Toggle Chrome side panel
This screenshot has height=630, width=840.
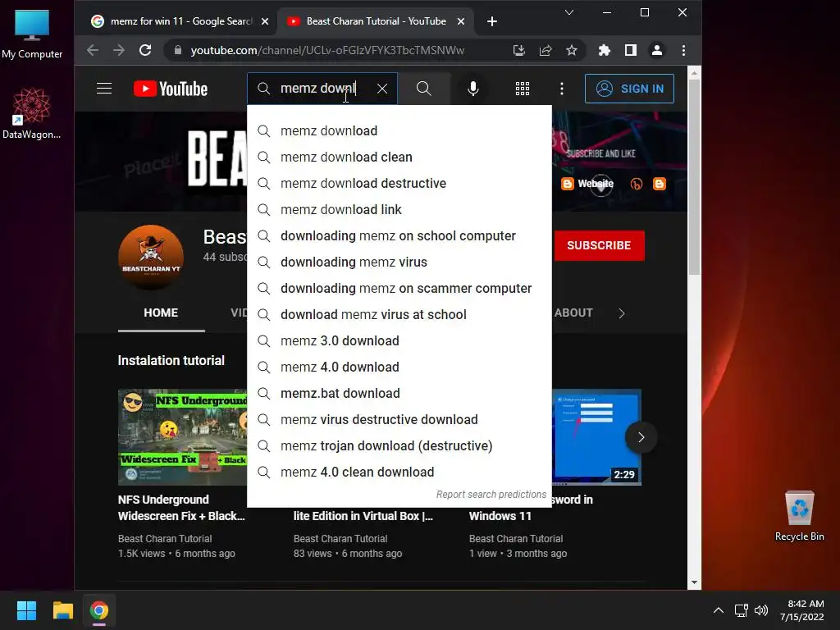coord(631,50)
